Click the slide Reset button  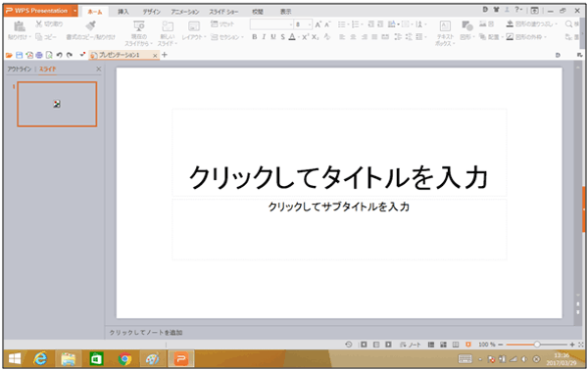coord(222,23)
